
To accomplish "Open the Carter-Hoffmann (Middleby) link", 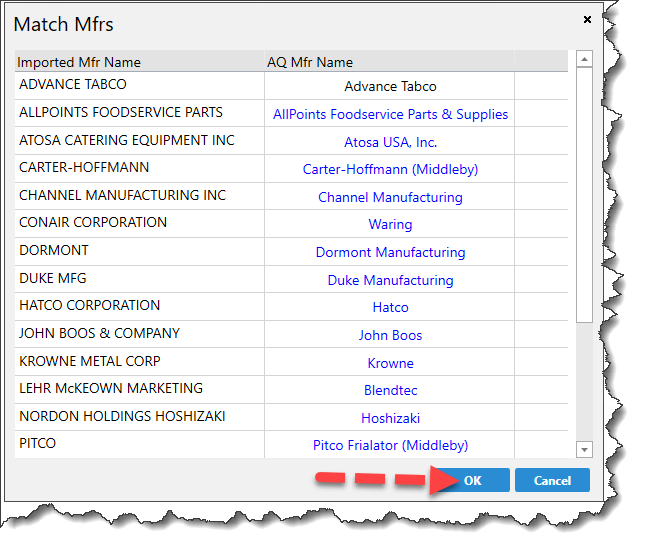I will (x=390, y=169).
